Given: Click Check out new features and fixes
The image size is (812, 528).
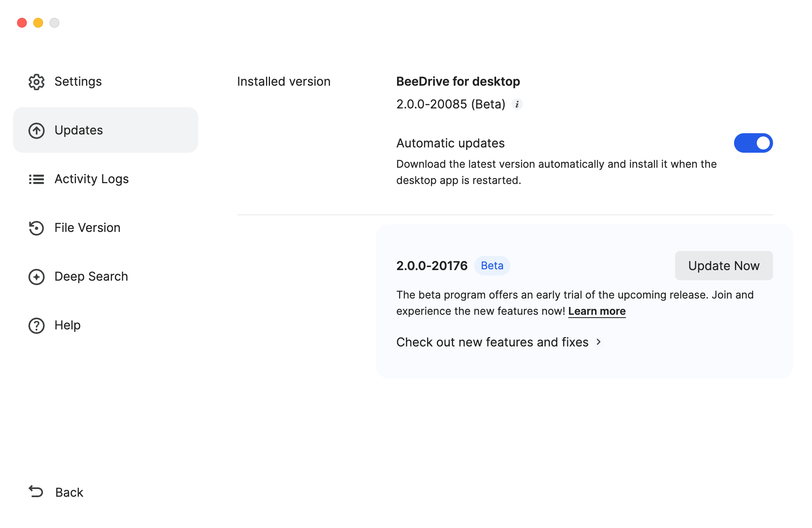Looking at the screenshot, I should point(492,342).
